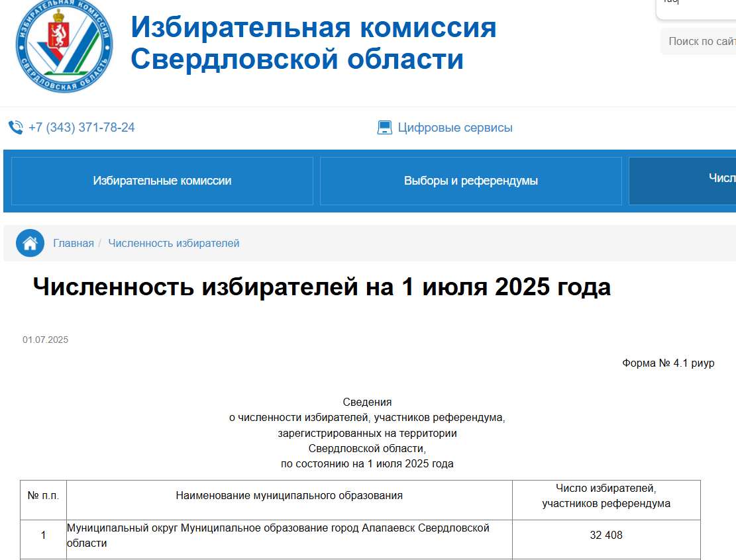Image resolution: width=736 pixels, height=560 pixels.
Task: Click the Число избирателей, участников референдума header
Action: coord(606,500)
